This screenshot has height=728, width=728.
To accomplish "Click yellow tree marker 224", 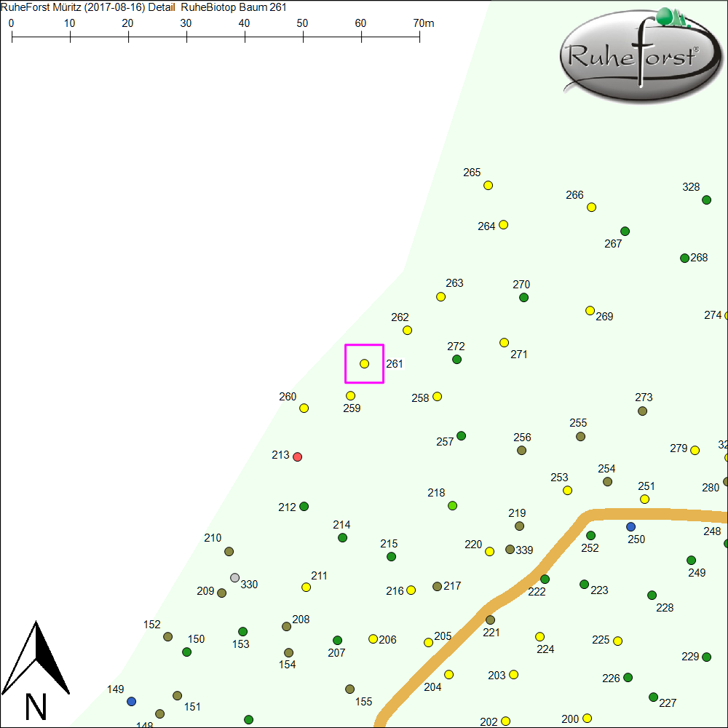I will tap(539, 636).
